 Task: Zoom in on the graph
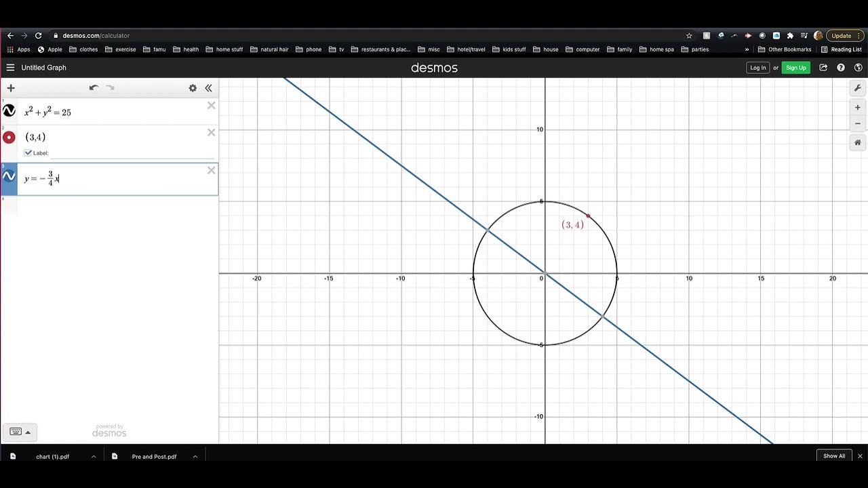[857, 107]
